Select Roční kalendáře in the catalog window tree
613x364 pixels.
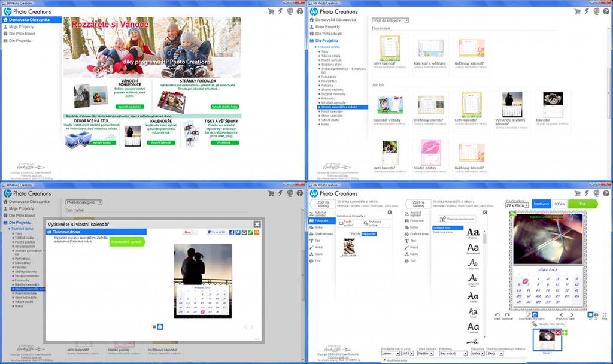[332, 111]
